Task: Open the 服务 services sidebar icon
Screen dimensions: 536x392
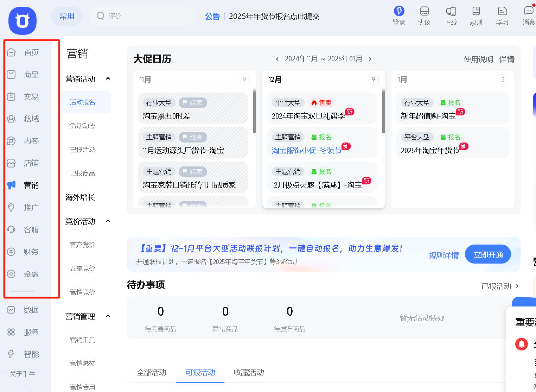Action: tap(11, 332)
